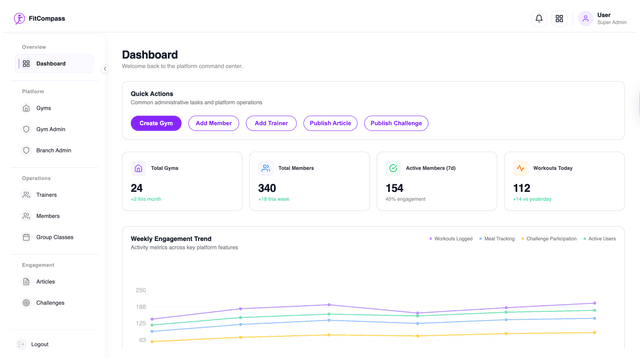Open the apps grid icon in header
Screen dimensions: 640x363
coord(559,18)
